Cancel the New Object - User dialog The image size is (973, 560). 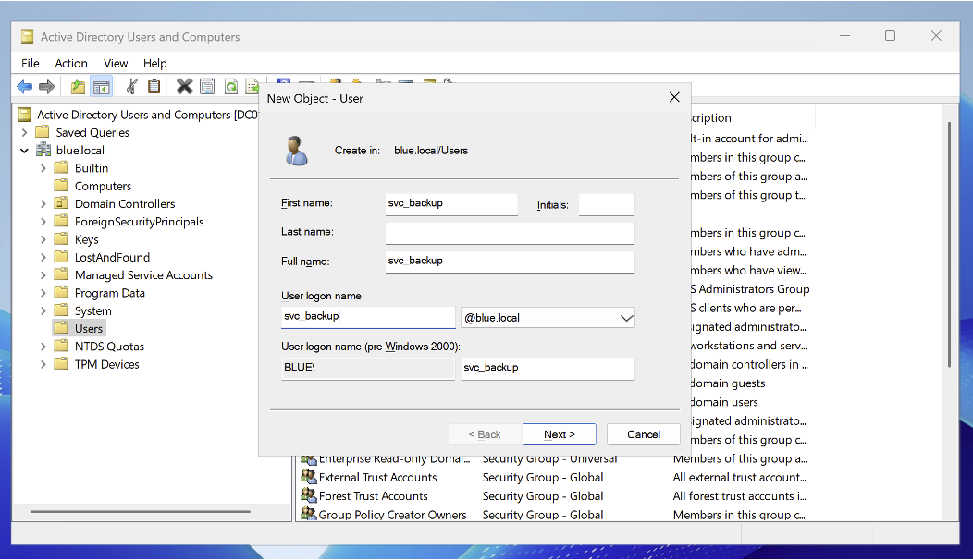pos(644,434)
